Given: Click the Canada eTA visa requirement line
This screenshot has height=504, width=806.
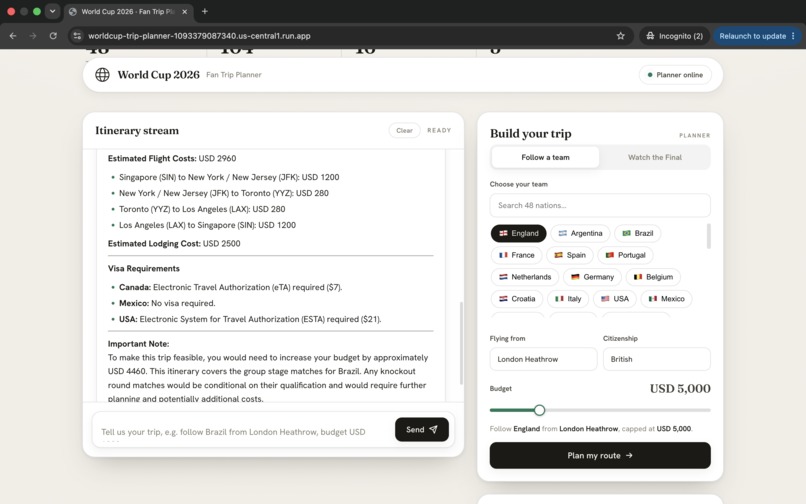Looking at the screenshot, I should coord(230,287).
